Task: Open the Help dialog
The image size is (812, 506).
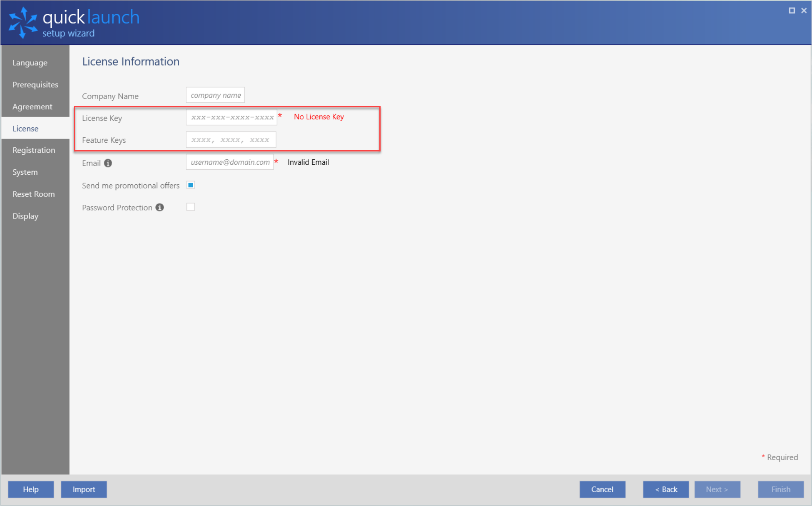Action: point(30,489)
